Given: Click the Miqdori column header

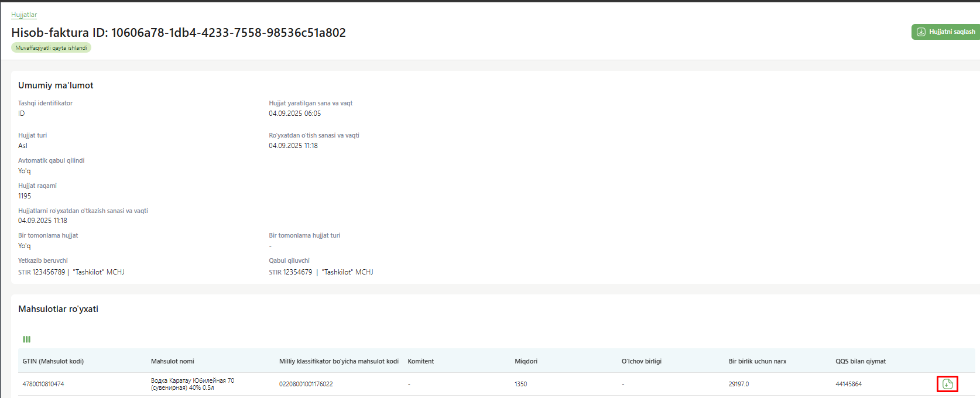Looking at the screenshot, I should click(x=526, y=361).
